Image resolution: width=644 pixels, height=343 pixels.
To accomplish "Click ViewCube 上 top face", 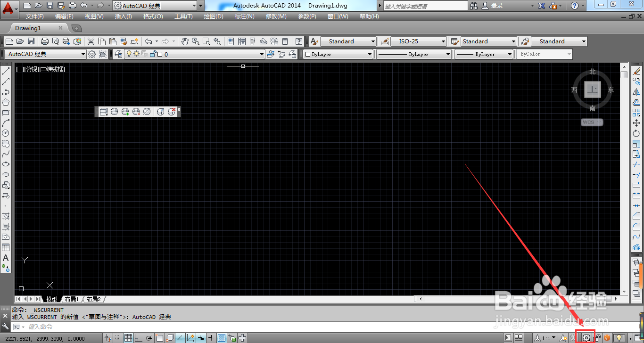I will [x=593, y=90].
